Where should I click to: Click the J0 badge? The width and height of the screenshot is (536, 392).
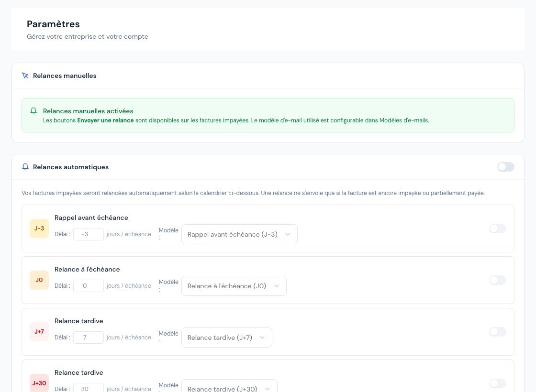click(39, 280)
